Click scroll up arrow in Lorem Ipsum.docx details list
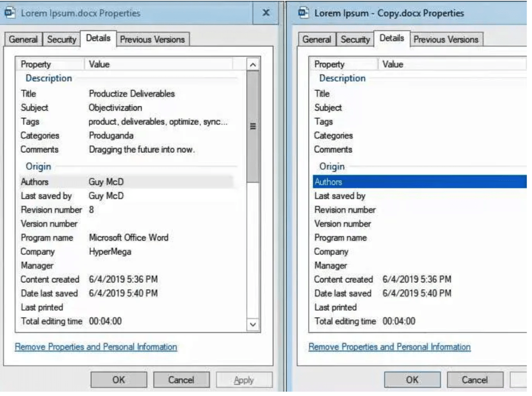Screen dimensions: 532x396 click(x=253, y=64)
